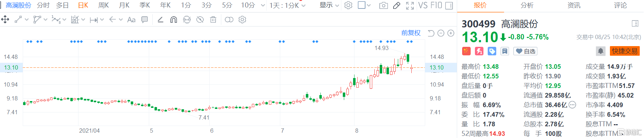Click the 快捷交易 quick trade button
Image resolution: width=644 pixels, height=138 pixels.
(x=625, y=51)
